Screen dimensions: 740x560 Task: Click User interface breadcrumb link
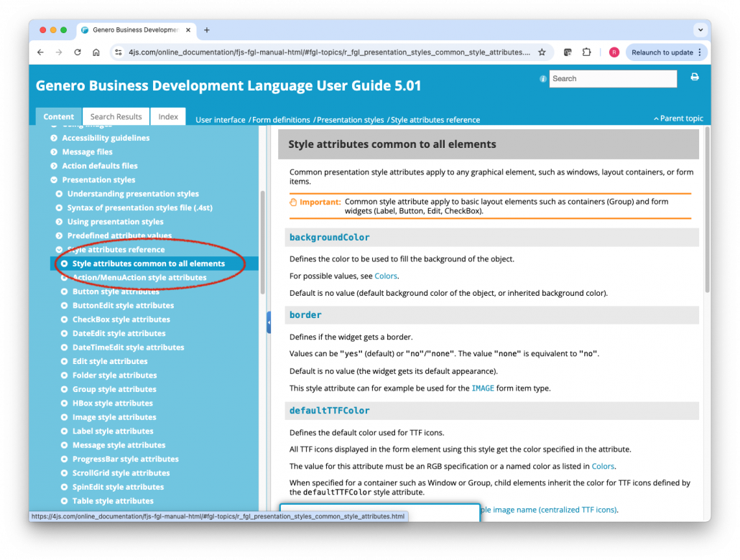point(221,120)
